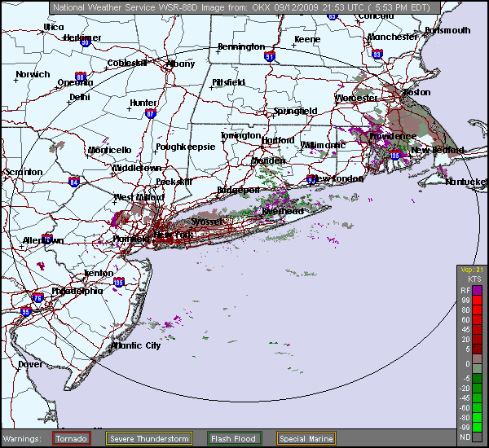The image size is (489, 448).
Task: Click the Interstate 88 shield near Oneonta
Action: click(x=81, y=77)
